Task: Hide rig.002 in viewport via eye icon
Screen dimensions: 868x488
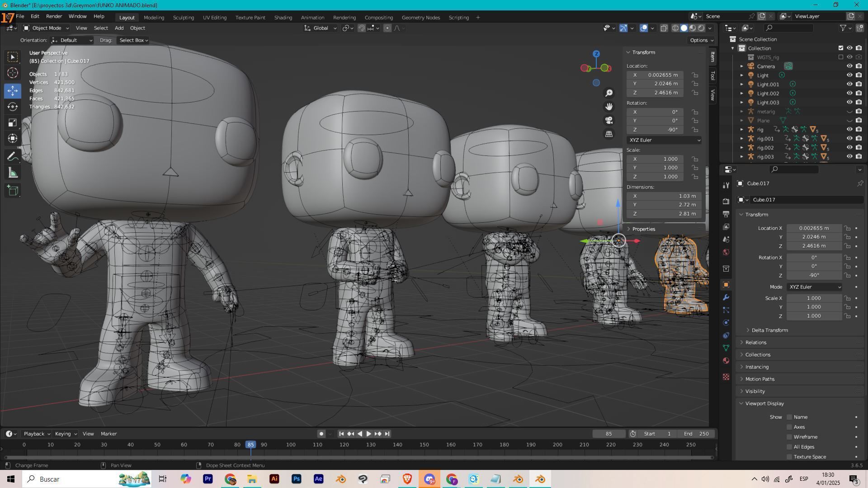Action: [x=849, y=147]
